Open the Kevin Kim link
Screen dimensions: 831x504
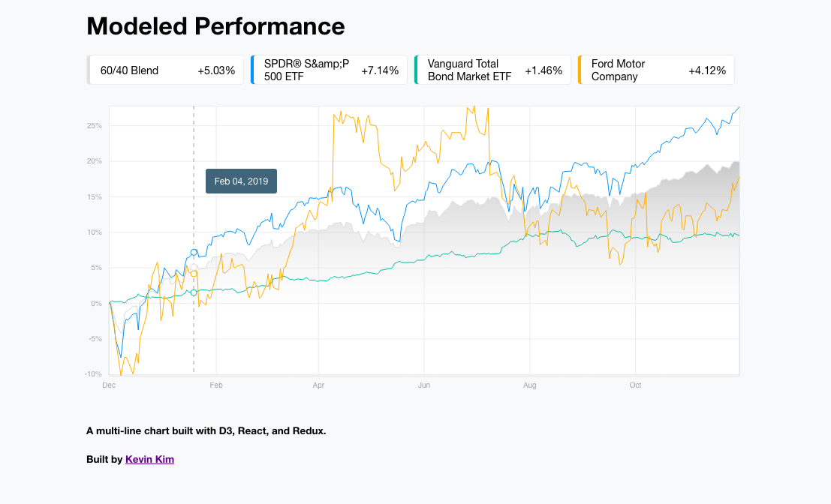click(x=149, y=459)
